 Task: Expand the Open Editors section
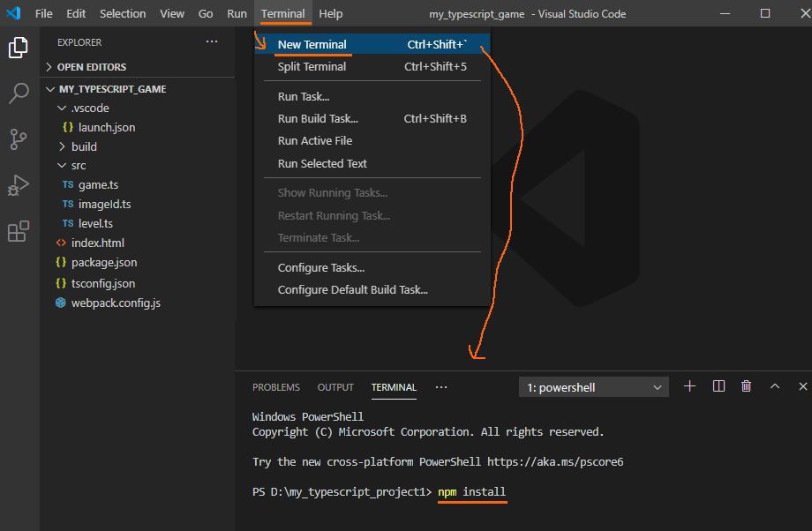click(x=91, y=67)
